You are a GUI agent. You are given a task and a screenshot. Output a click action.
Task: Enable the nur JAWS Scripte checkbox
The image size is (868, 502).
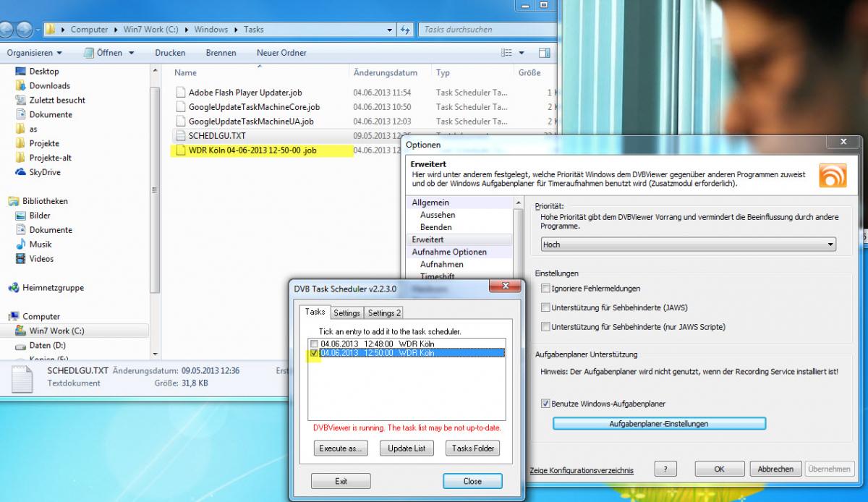(545, 327)
